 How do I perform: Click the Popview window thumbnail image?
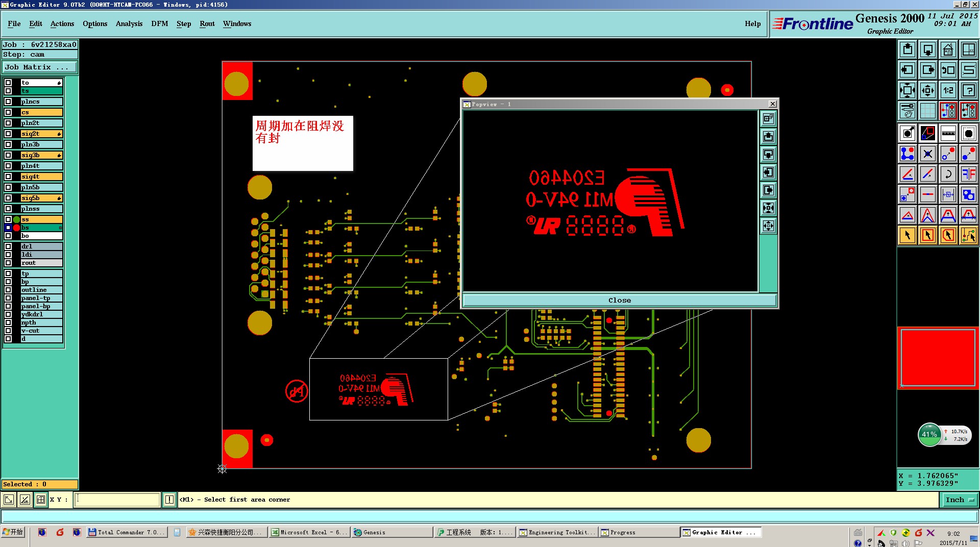(610, 201)
